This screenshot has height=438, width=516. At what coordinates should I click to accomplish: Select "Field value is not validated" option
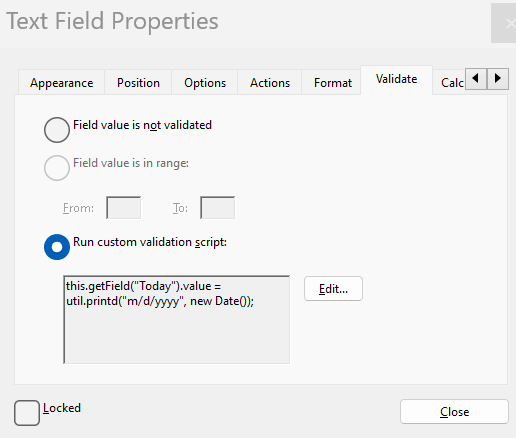[57, 130]
